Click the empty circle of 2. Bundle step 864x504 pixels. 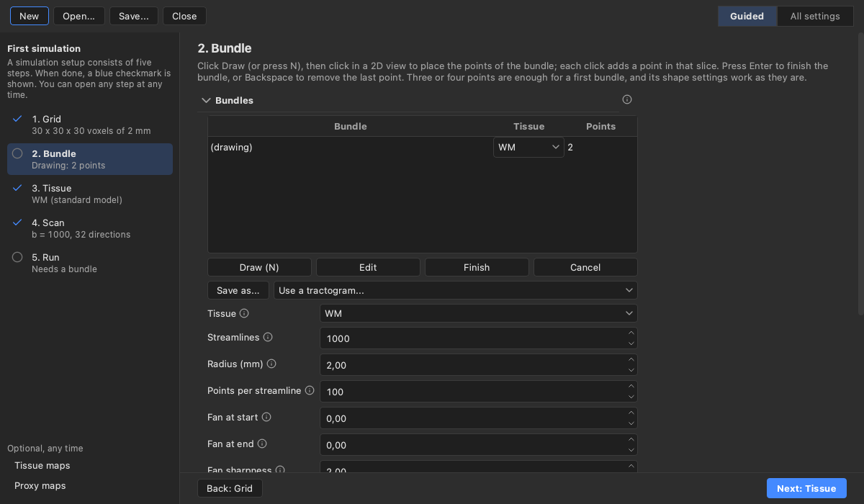[x=17, y=153]
